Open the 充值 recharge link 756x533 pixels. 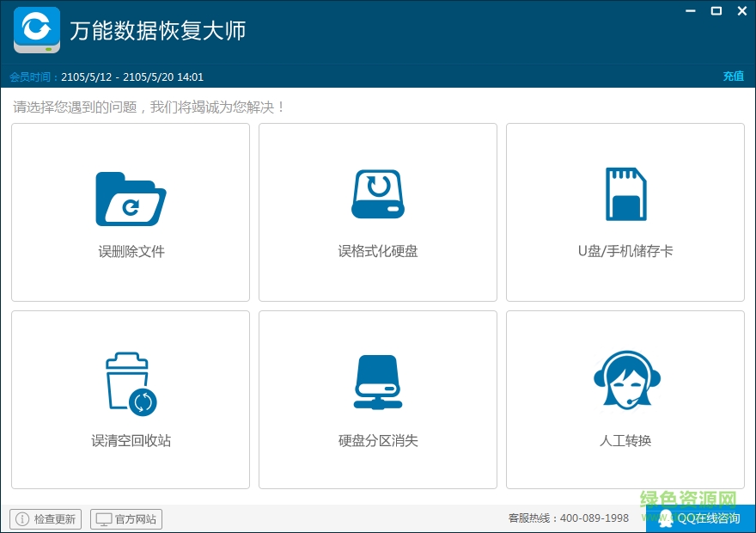tap(733, 76)
